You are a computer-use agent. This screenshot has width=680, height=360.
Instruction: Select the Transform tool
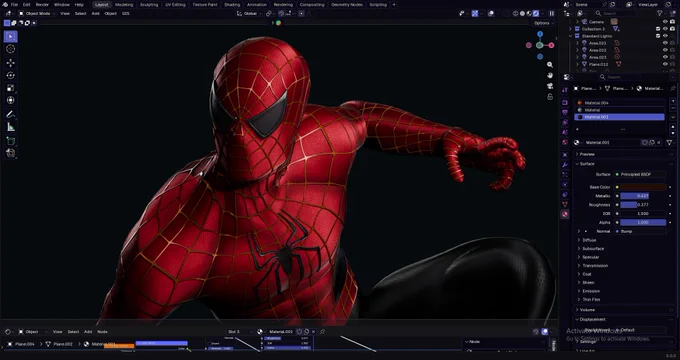click(10, 100)
